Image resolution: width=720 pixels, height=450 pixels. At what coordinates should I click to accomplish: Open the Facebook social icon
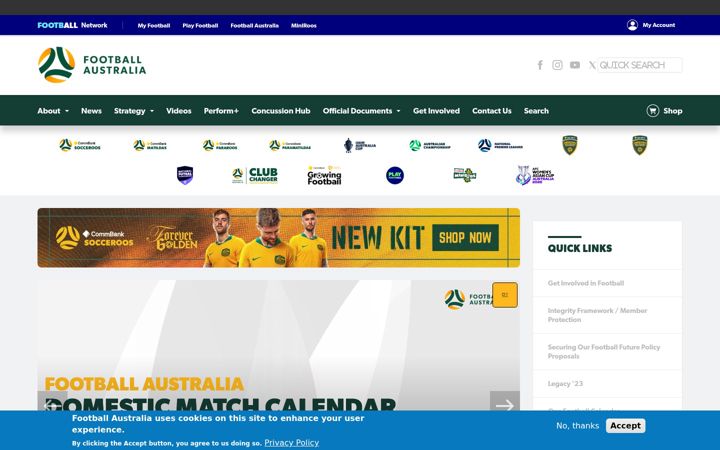pos(540,65)
